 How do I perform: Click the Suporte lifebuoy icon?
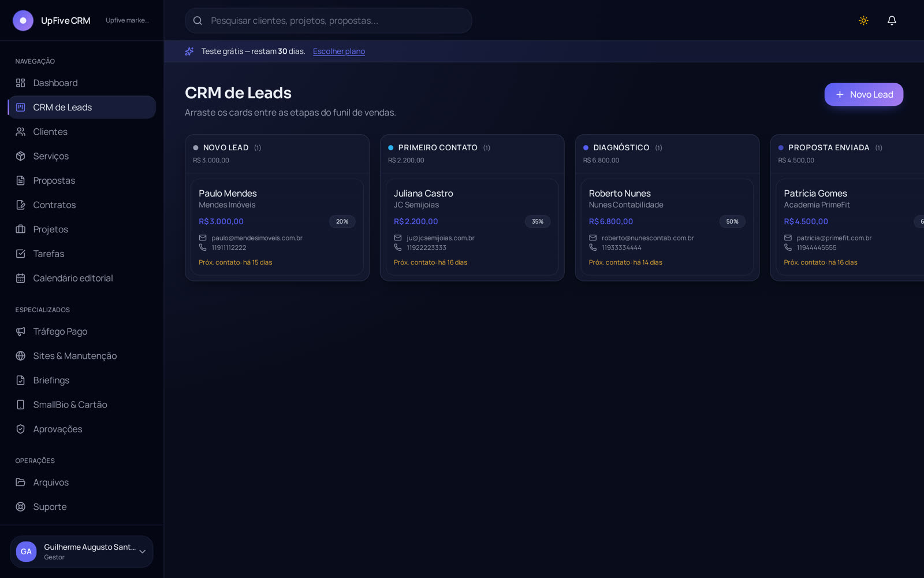pos(20,506)
